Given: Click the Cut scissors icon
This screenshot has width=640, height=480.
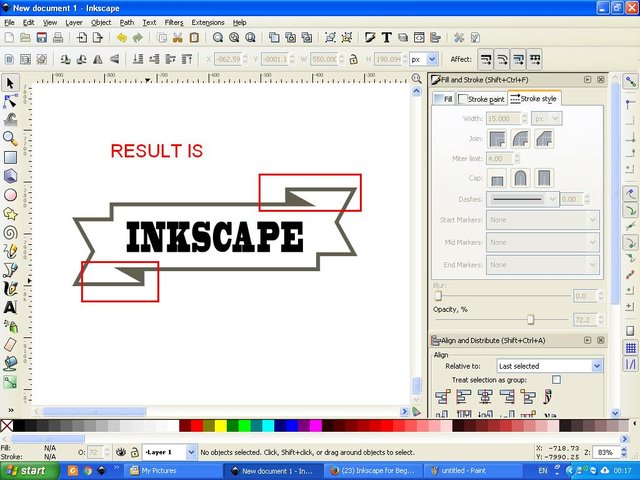Looking at the screenshot, I should coord(178,38).
